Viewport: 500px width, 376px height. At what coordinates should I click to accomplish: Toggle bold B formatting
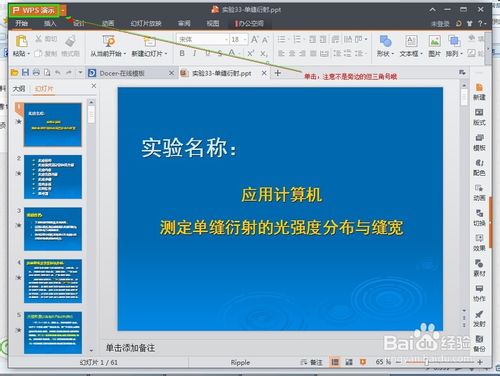tap(182, 53)
